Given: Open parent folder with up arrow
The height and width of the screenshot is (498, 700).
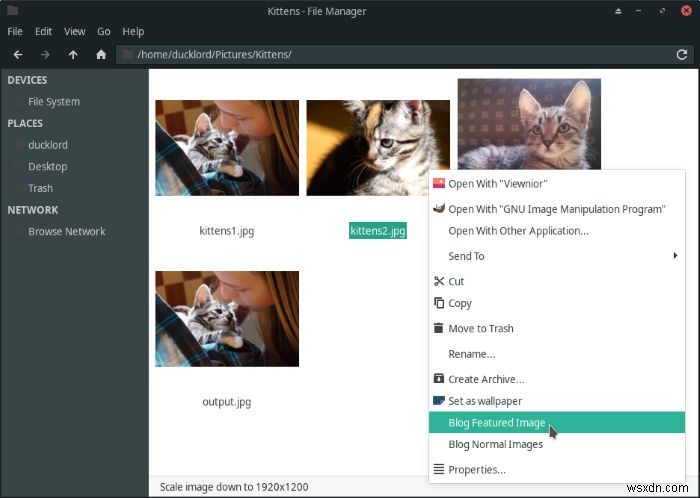Looking at the screenshot, I should coord(73,54).
